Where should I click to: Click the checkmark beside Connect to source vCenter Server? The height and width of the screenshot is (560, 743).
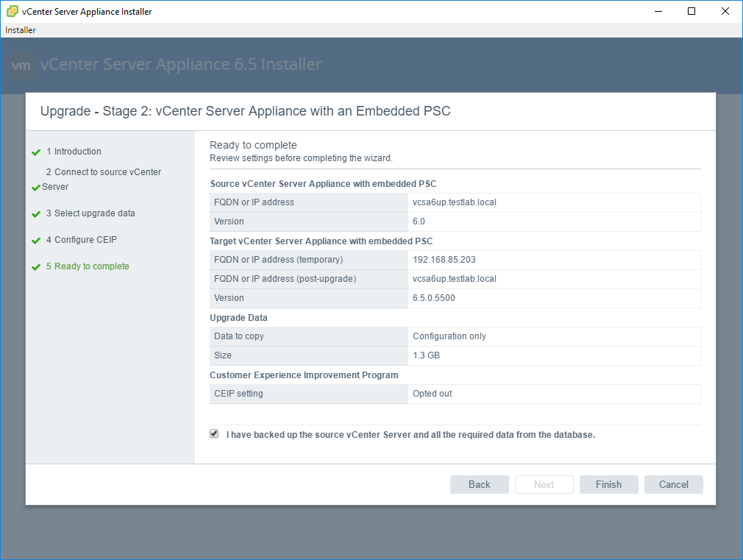(36, 188)
